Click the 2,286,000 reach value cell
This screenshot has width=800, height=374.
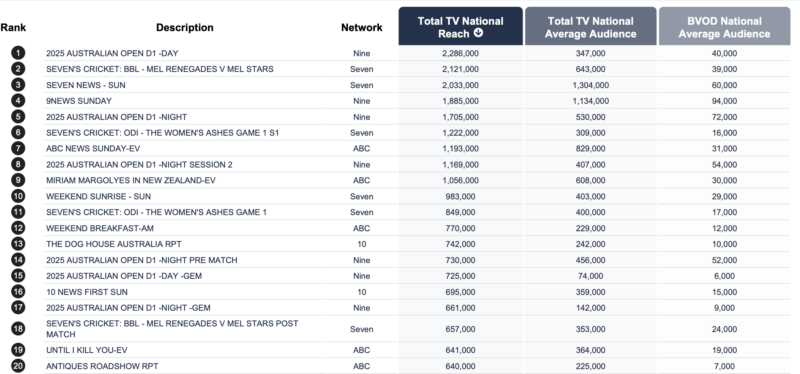(x=460, y=53)
